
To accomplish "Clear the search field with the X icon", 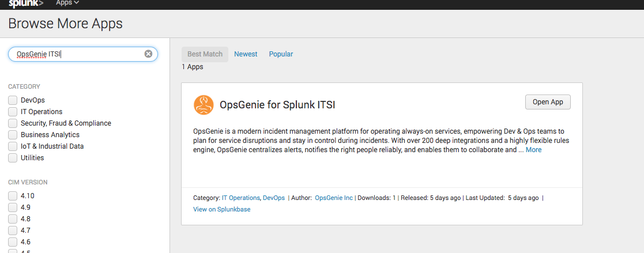I will (148, 54).
